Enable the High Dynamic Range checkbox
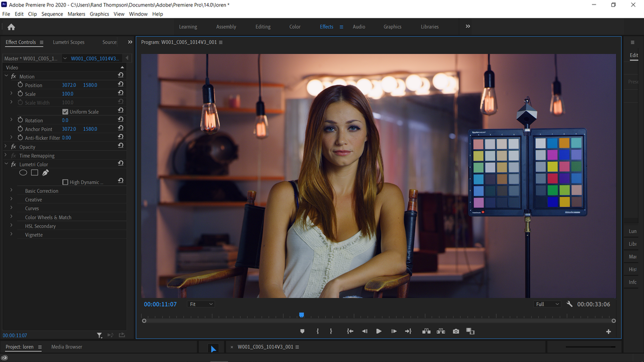Screen dimensions: 644x362 (65, 182)
